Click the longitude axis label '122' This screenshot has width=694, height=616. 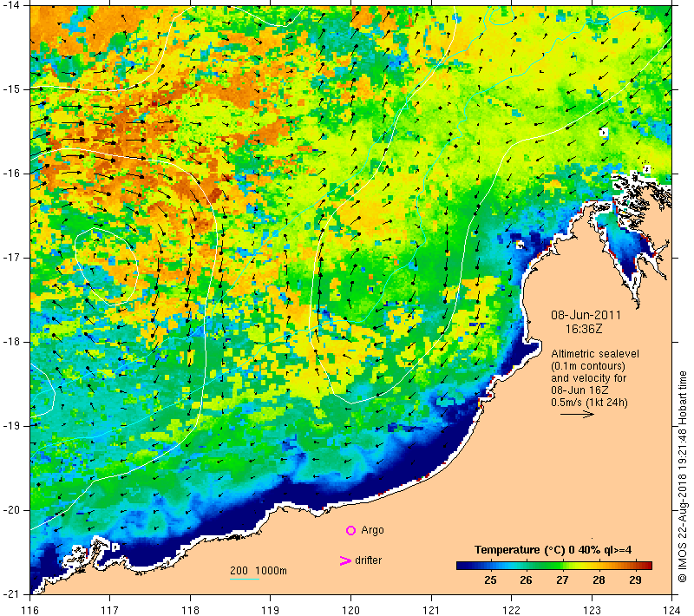click(511, 610)
